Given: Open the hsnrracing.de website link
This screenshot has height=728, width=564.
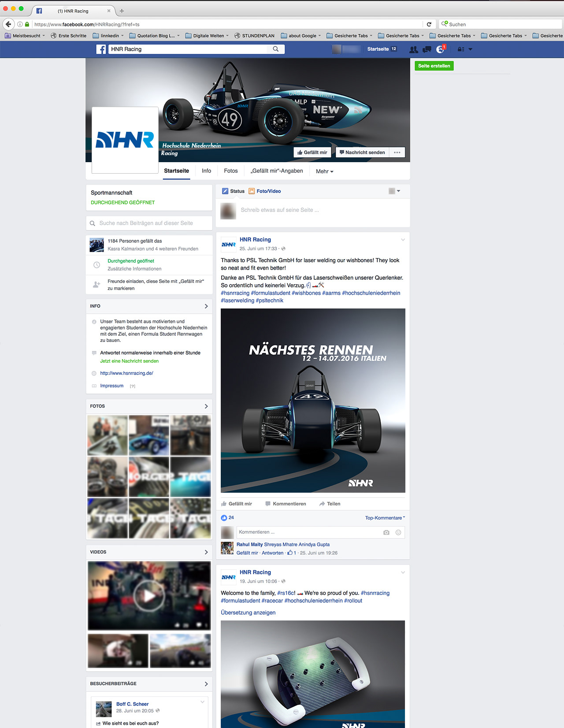Looking at the screenshot, I should click(126, 373).
